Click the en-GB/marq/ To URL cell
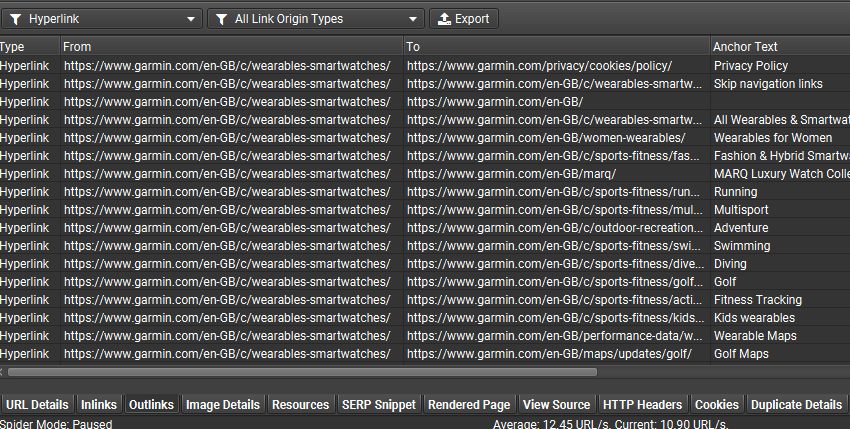The width and height of the screenshot is (850, 429). point(557,174)
